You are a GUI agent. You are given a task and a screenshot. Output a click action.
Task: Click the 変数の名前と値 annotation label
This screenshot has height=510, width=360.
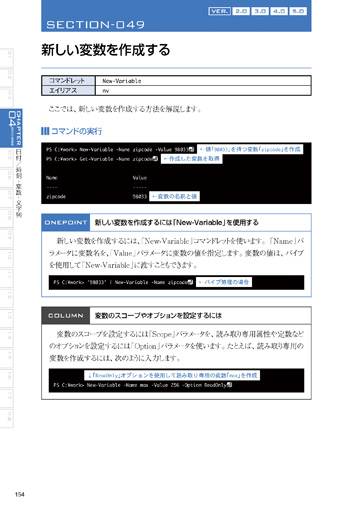[174, 196]
